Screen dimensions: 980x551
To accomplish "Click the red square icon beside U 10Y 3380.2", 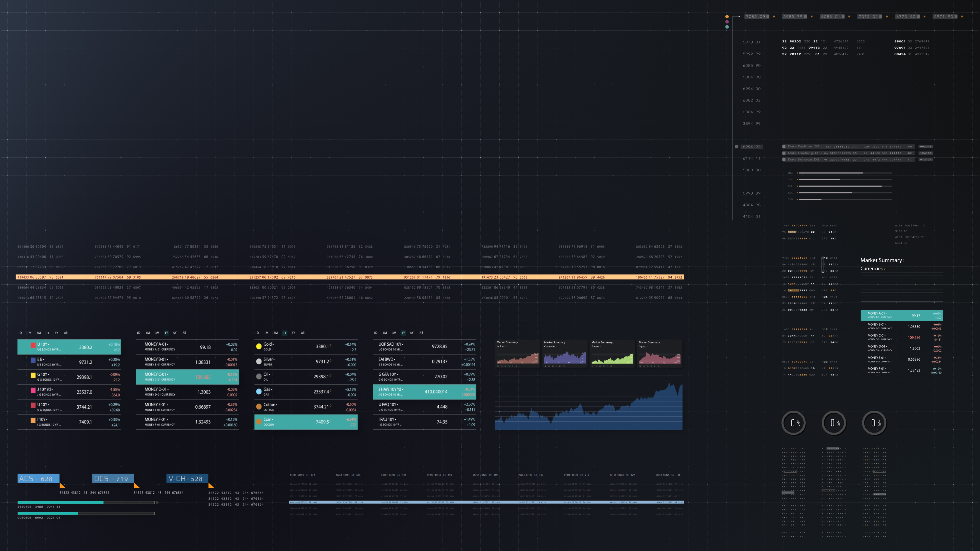I will pyautogui.click(x=33, y=345).
